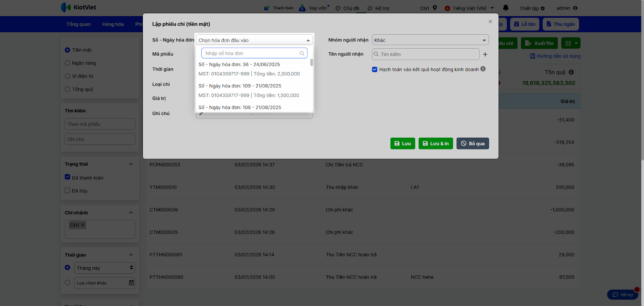The height and width of the screenshot is (306, 644).
Task: Toggle the Đã thanh toán checkbox
Action: tap(67, 177)
